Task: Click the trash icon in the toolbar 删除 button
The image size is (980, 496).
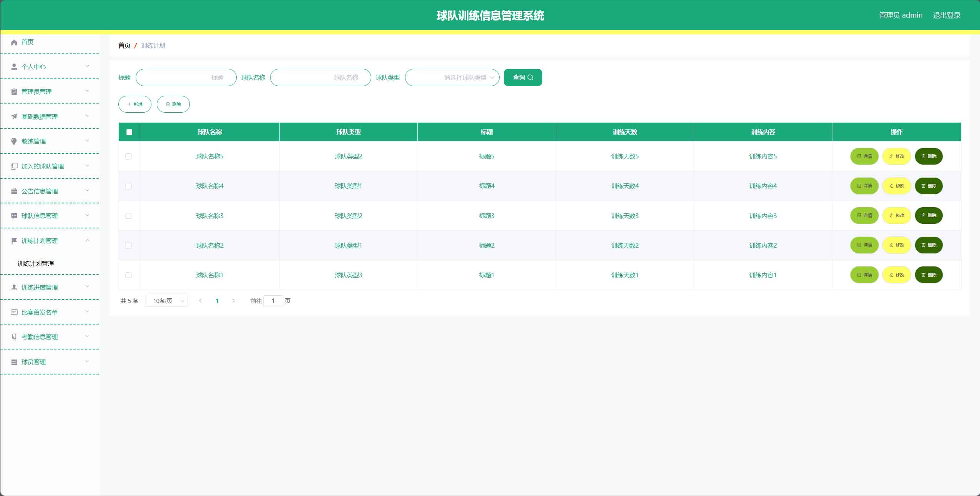Action: pos(168,104)
